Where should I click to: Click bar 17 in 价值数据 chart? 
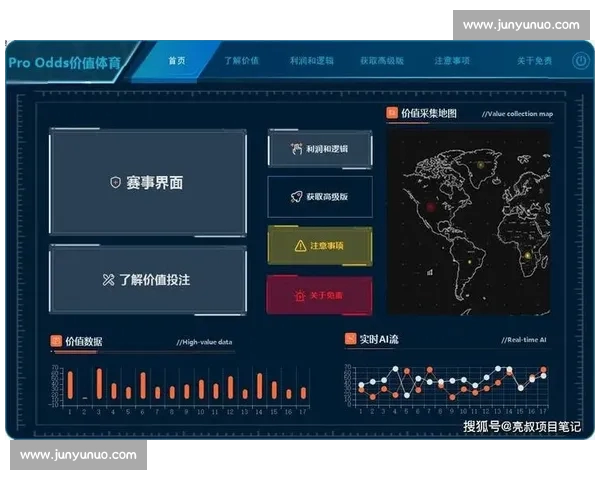303,393
